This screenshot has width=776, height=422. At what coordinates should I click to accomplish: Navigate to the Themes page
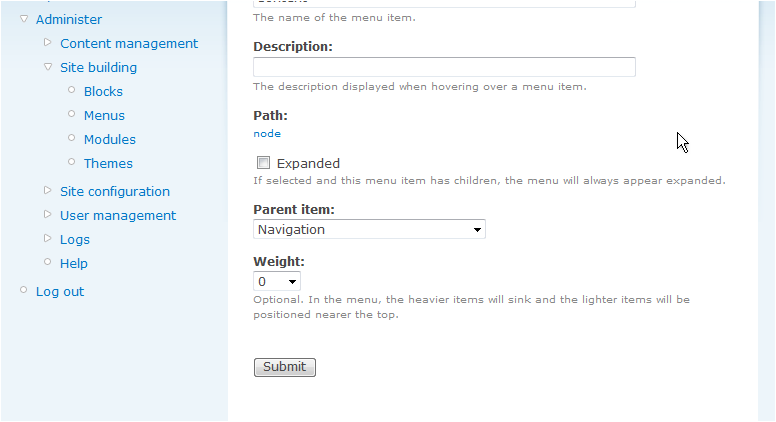tap(108, 163)
